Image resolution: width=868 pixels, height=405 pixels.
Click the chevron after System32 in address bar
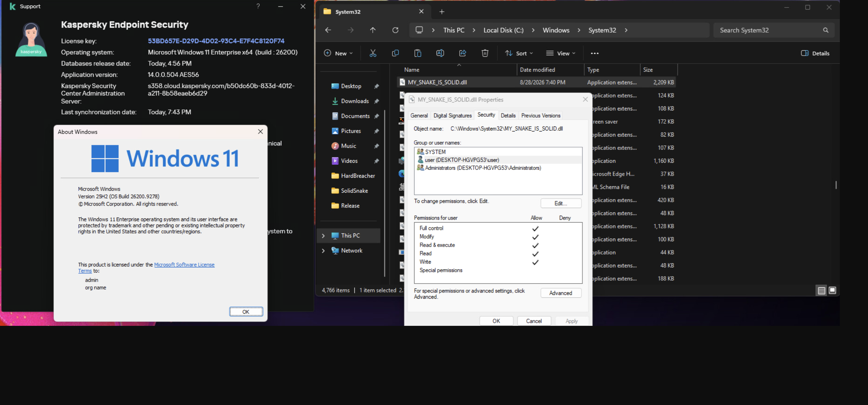click(x=626, y=30)
